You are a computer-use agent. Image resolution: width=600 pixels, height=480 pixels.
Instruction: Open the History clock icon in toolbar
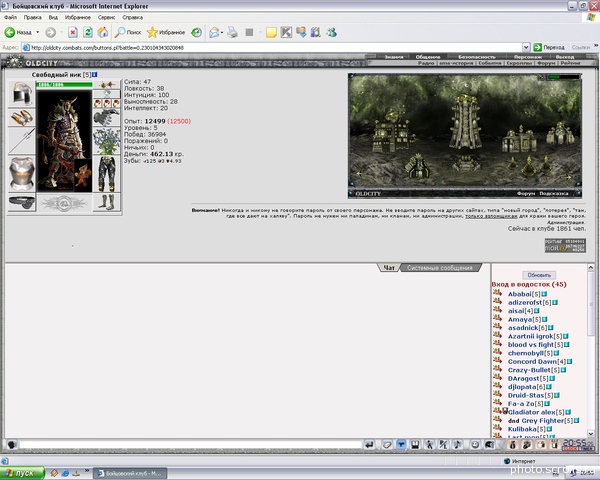[x=196, y=33]
